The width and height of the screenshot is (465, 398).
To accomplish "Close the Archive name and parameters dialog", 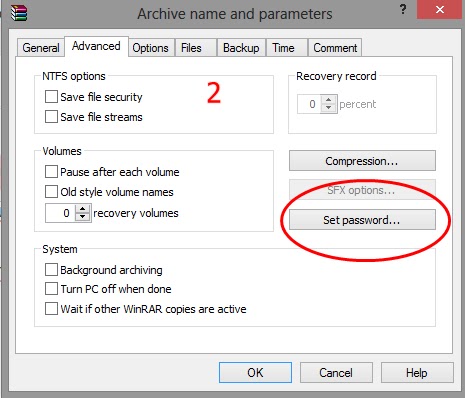I will point(440,10).
